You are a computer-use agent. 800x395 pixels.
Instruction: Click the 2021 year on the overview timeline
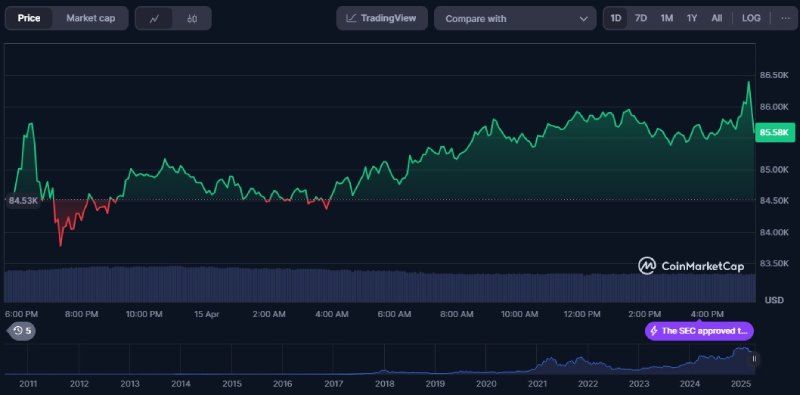click(537, 384)
